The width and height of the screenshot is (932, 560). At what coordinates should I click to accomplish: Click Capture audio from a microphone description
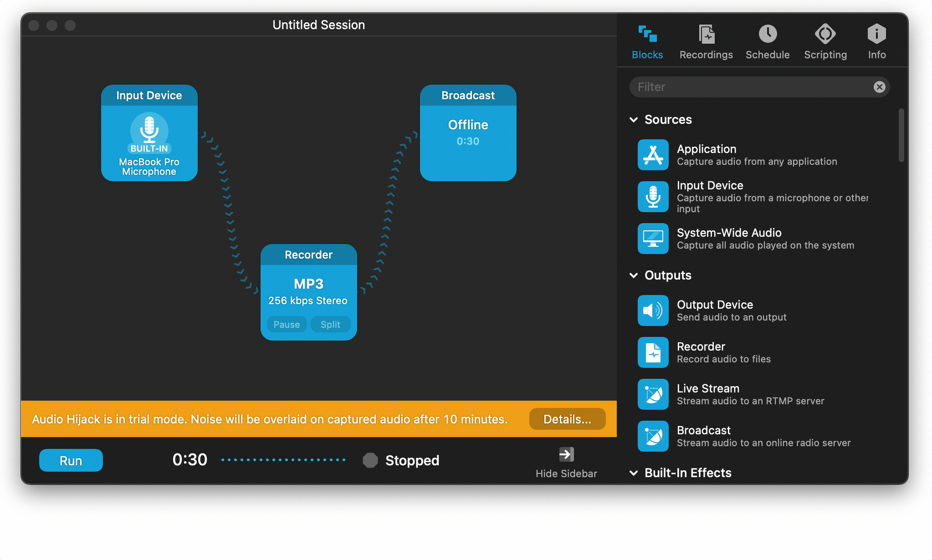point(772,203)
